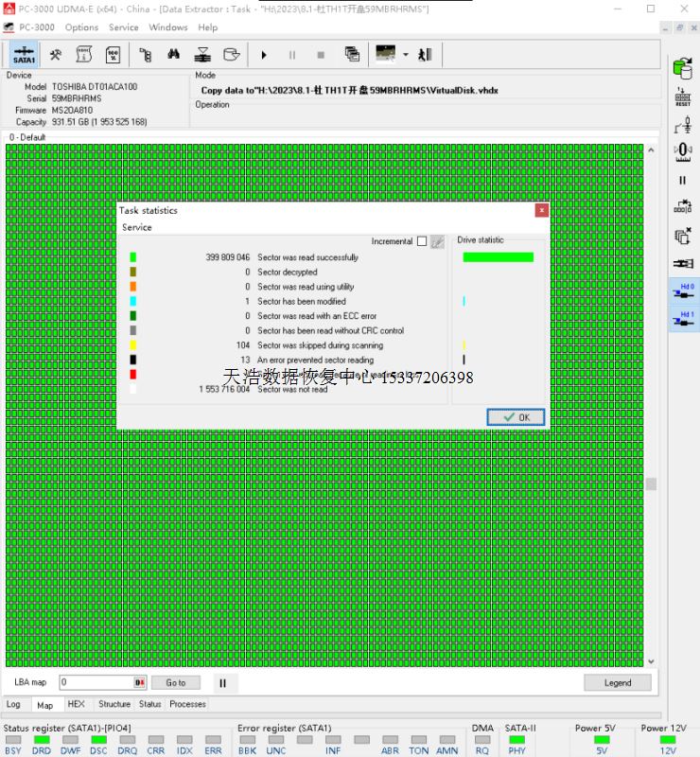Screen dimensions: 700x757
Task: Click the clear brush icon beside Incremental
Action: [x=437, y=241]
